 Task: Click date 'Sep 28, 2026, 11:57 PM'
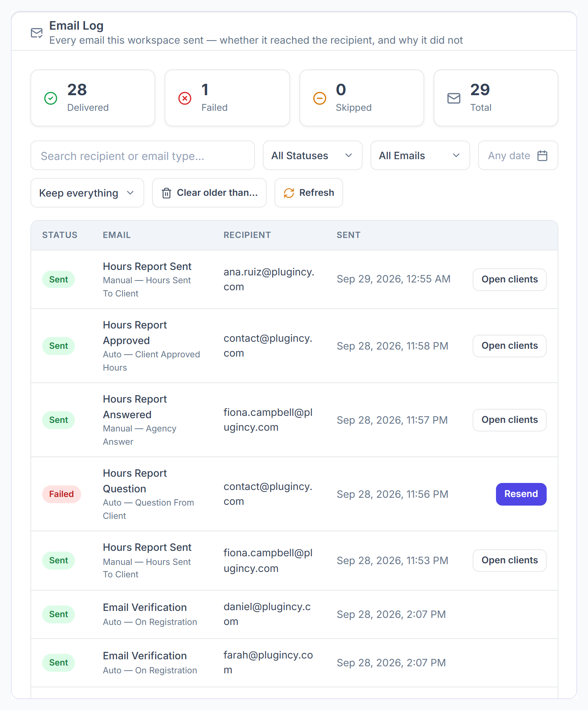pyautogui.click(x=392, y=420)
